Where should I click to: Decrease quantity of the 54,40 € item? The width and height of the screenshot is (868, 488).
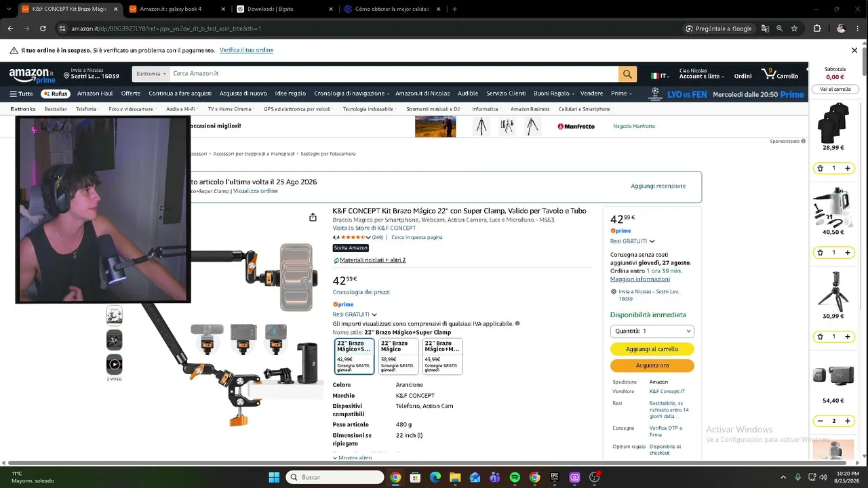point(820,421)
